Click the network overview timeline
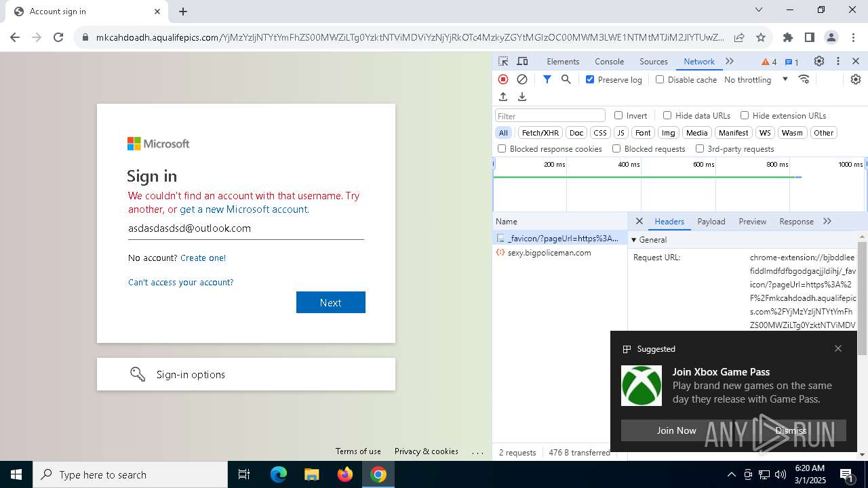Viewport: 868px width, 488px height. click(679, 184)
